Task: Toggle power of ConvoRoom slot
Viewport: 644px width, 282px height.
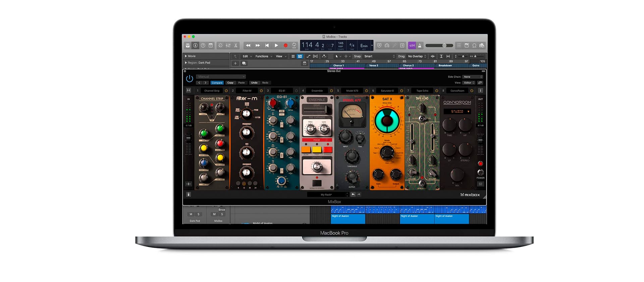Action: (472, 91)
